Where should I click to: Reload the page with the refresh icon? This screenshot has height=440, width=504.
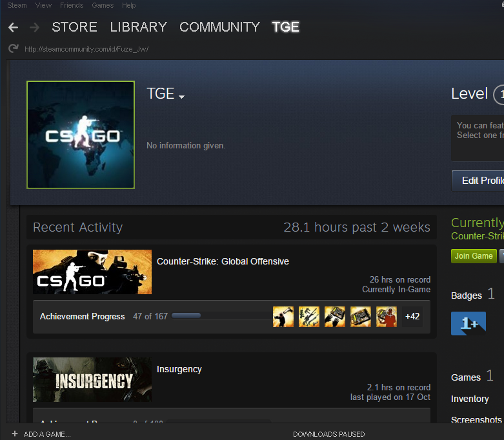tap(13, 48)
